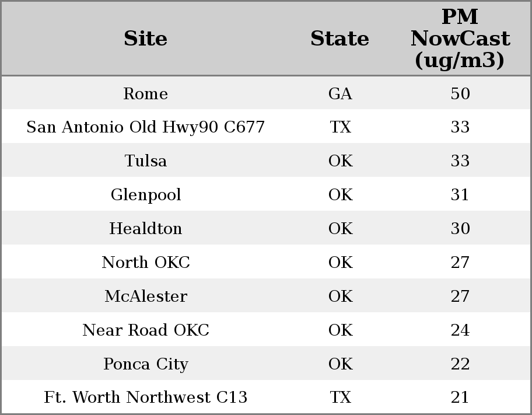
Task: Select the North OKC row label
Action: pyautogui.click(x=146, y=263)
